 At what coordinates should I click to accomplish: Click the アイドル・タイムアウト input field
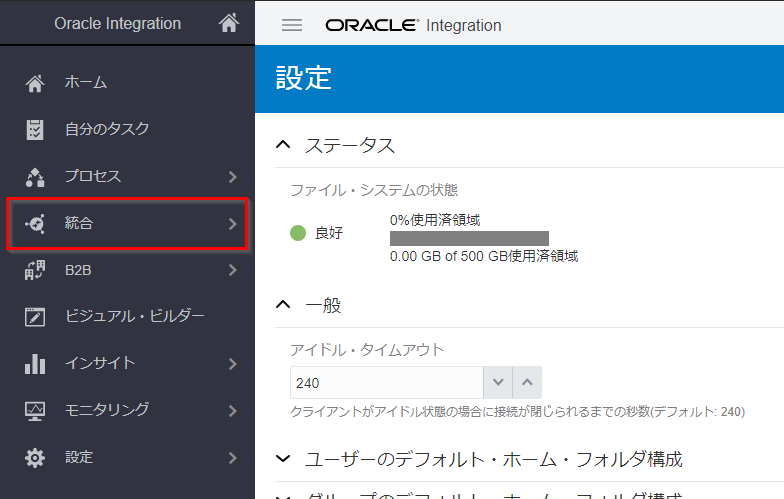click(x=386, y=383)
